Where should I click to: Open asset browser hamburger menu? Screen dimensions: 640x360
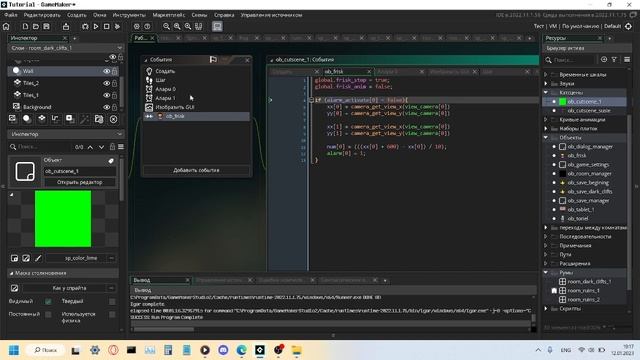tap(627, 60)
